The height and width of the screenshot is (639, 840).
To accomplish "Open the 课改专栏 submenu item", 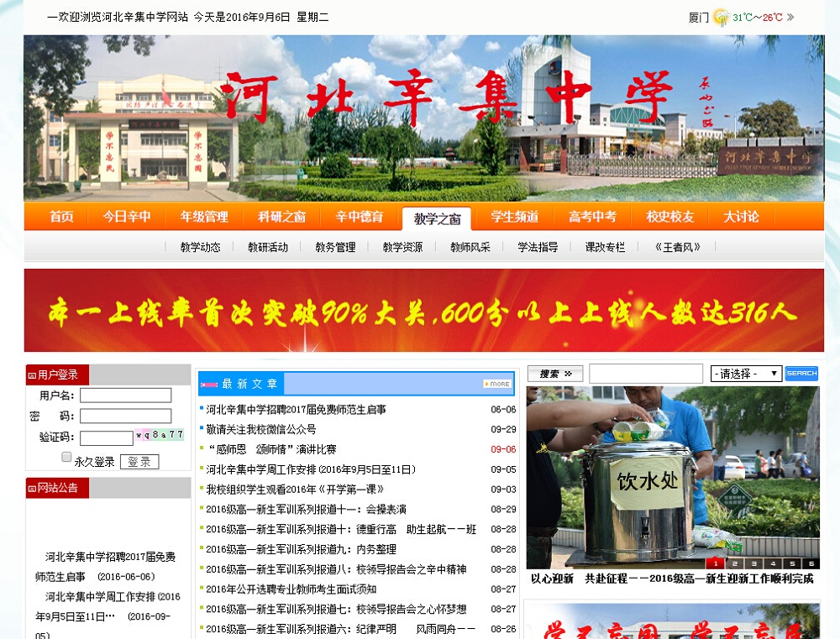I will coord(606,247).
